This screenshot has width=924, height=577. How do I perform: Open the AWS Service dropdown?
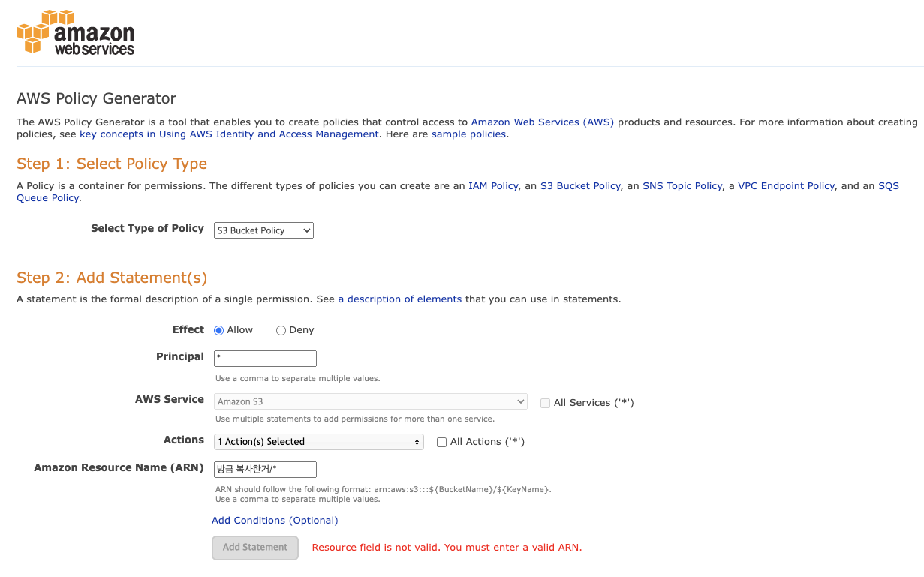(371, 401)
